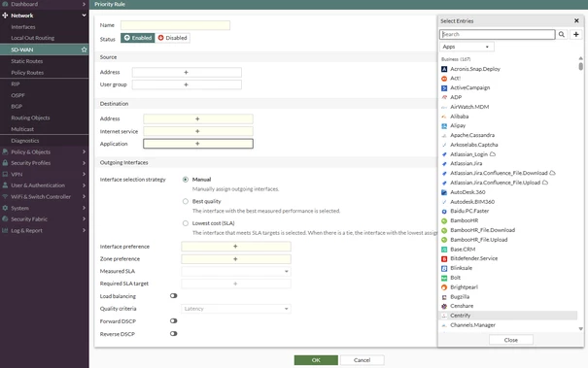Expand the WiFi & Switch Controller menu
588x368 pixels.
[x=84, y=197]
